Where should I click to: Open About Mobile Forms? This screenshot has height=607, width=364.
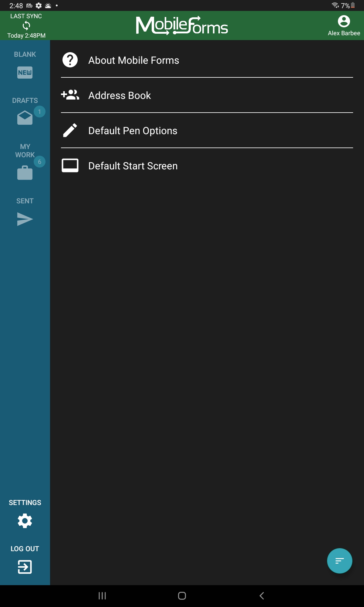pos(207,60)
